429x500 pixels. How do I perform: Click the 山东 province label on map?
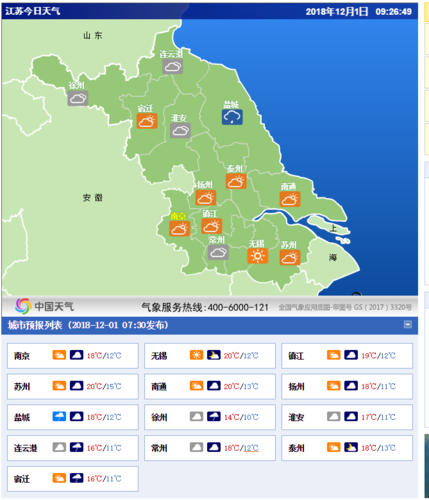click(x=93, y=35)
